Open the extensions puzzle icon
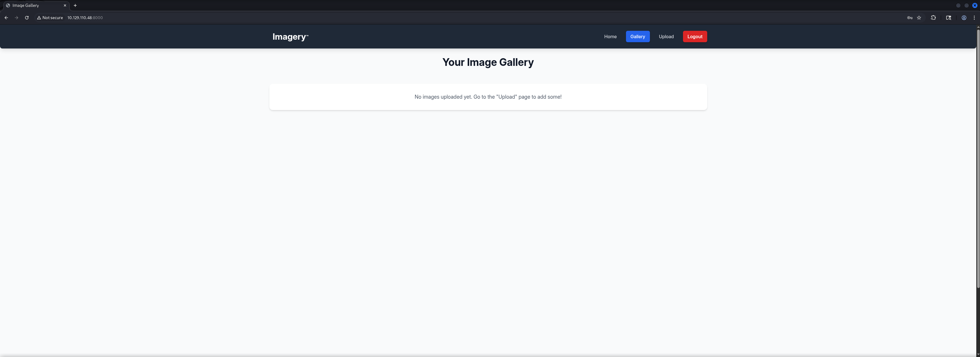Image resolution: width=980 pixels, height=357 pixels. coord(933,17)
